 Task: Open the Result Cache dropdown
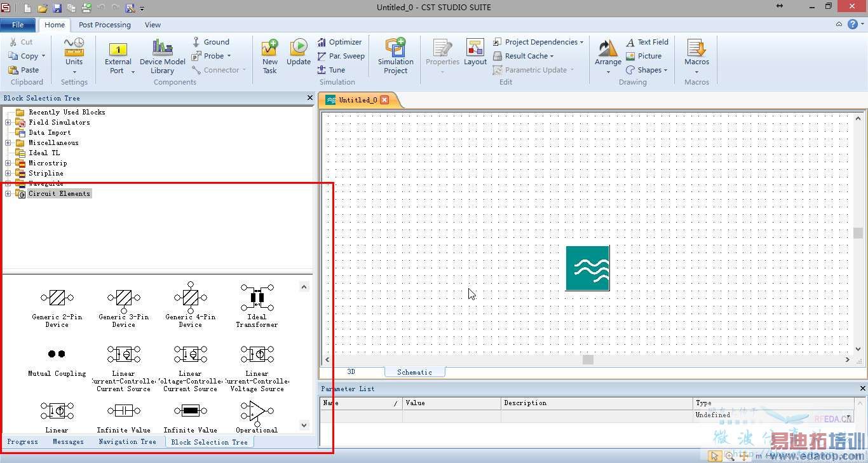click(552, 57)
